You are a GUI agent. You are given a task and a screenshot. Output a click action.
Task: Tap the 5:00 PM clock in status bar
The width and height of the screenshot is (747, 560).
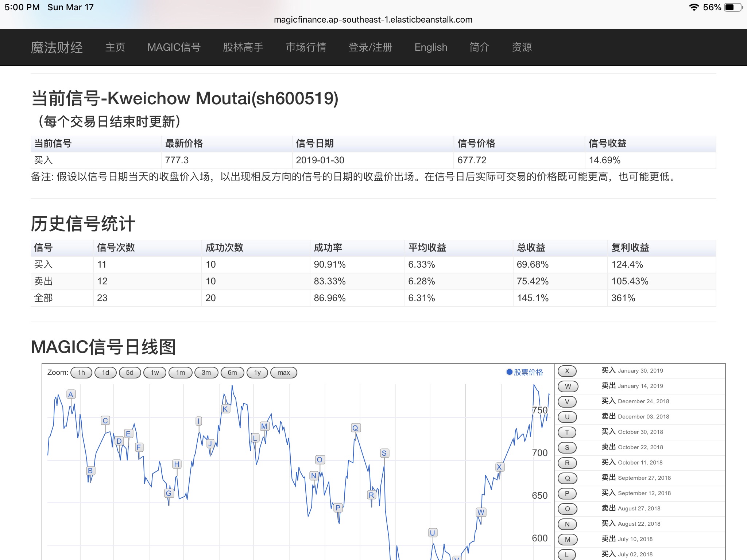(x=22, y=7)
